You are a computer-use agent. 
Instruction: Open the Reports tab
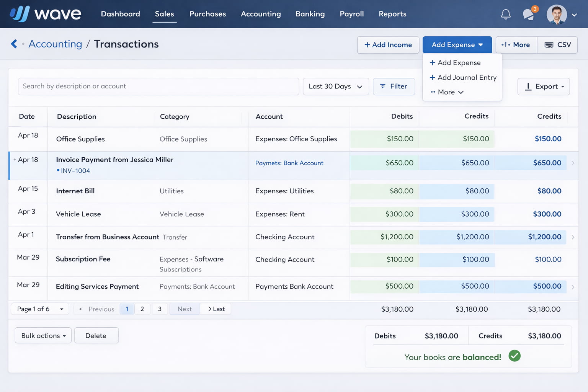[392, 14]
